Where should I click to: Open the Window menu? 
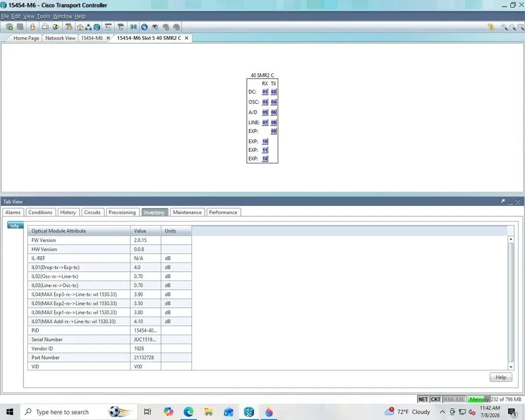point(62,16)
